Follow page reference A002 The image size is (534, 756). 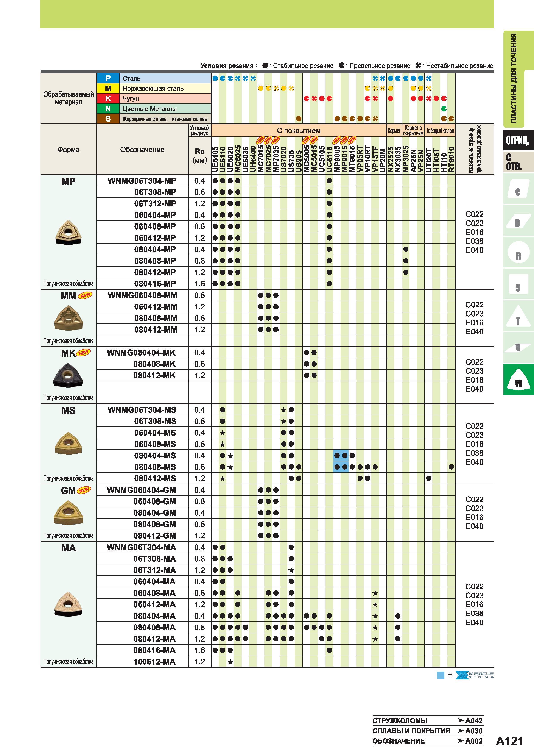pyautogui.click(x=474, y=741)
